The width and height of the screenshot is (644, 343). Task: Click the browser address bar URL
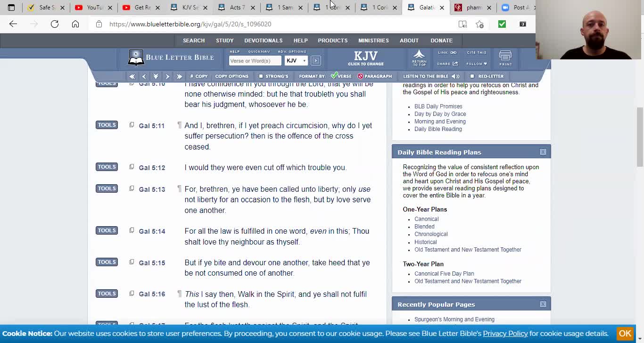click(x=190, y=24)
